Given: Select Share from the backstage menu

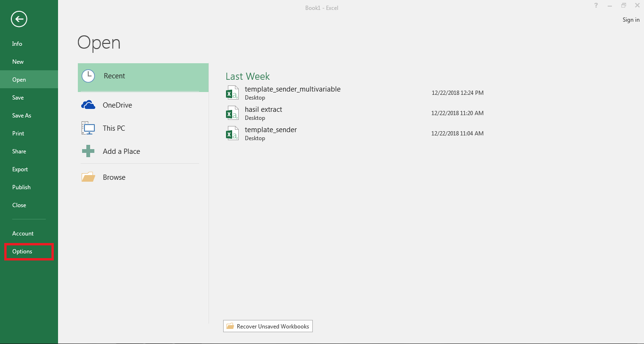Looking at the screenshot, I should 19,151.
